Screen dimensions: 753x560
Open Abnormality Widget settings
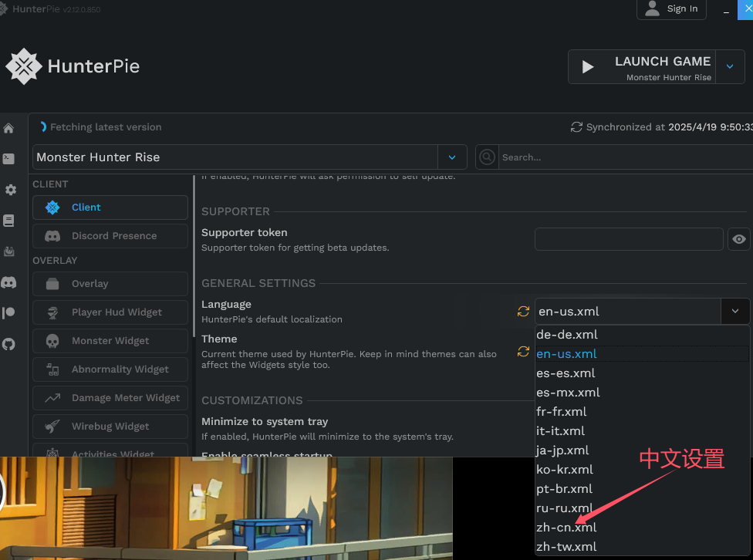click(x=110, y=369)
